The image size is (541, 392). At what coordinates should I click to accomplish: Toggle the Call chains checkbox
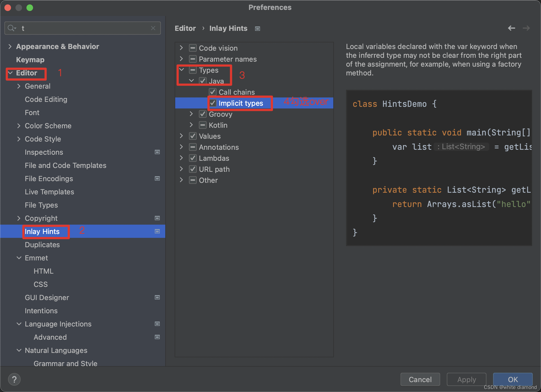pos(213,92)
